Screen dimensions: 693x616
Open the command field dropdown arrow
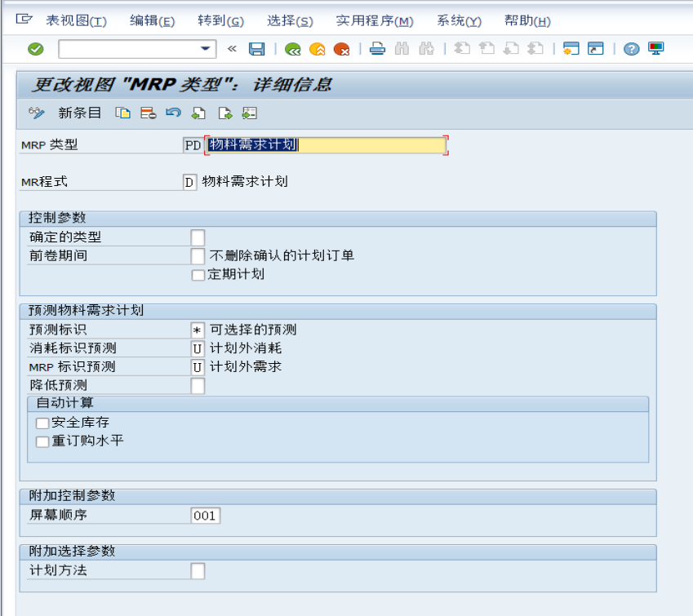[205, 49]
